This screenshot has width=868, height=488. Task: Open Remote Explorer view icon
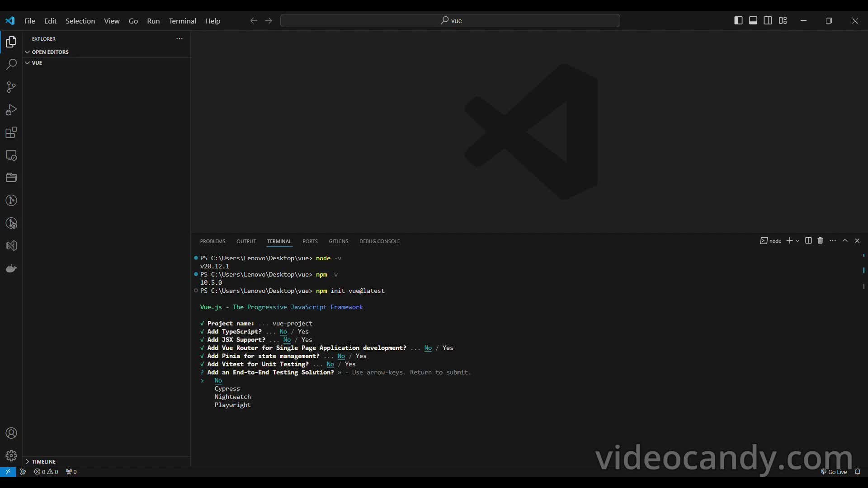[11, 155]
